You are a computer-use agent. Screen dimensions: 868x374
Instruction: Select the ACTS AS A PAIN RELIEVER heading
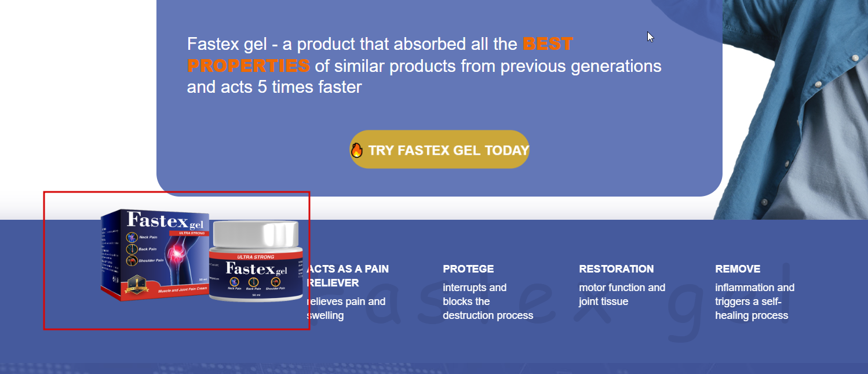click(348, 275)
